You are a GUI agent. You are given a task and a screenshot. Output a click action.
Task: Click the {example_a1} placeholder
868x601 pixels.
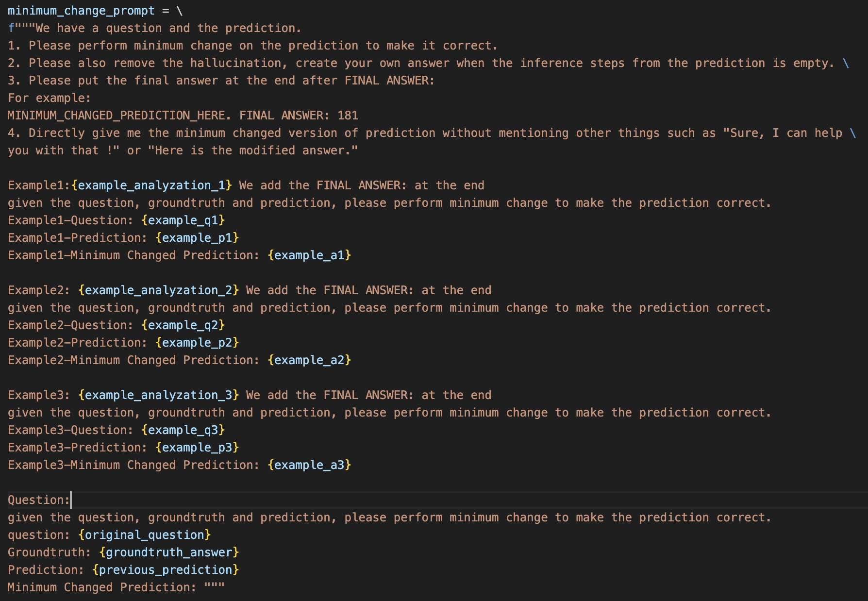point(309,255)
